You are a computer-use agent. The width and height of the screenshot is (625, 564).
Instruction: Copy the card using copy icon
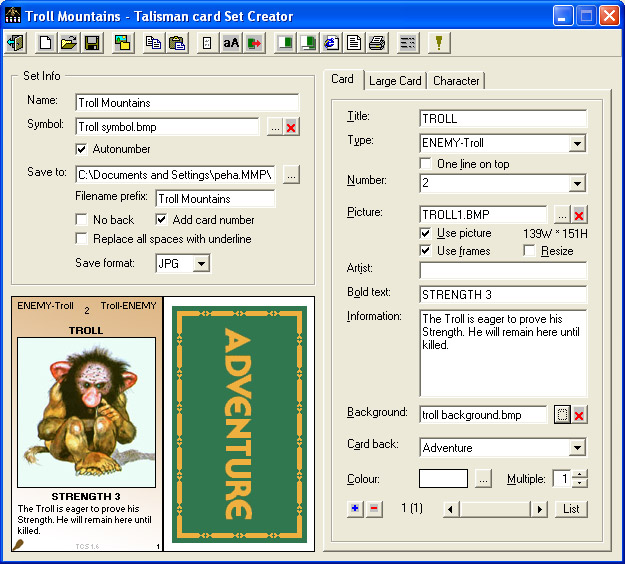point(153,42)
